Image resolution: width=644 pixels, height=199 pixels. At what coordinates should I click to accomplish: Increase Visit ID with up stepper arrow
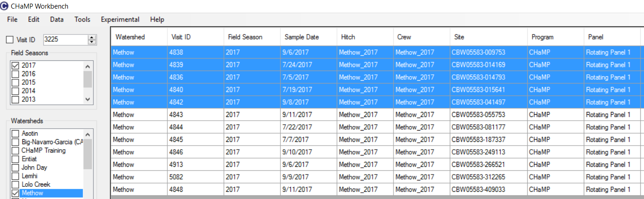click(x=92, y=38)
